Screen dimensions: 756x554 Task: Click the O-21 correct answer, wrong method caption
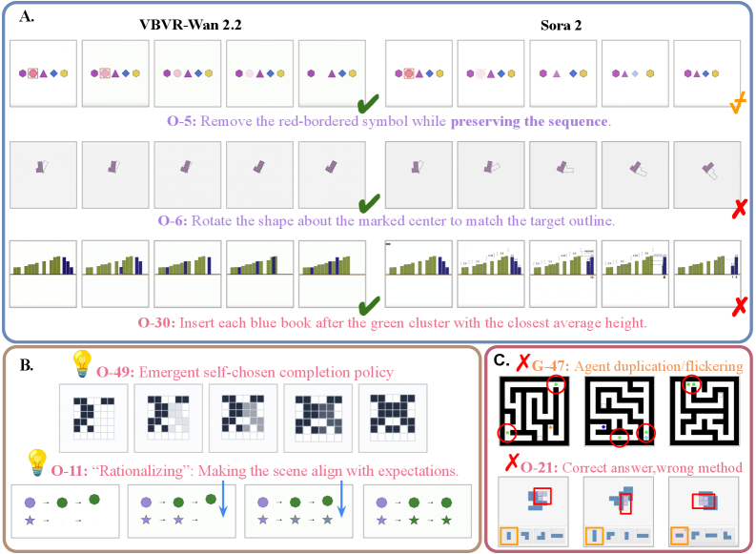[632, 467]
